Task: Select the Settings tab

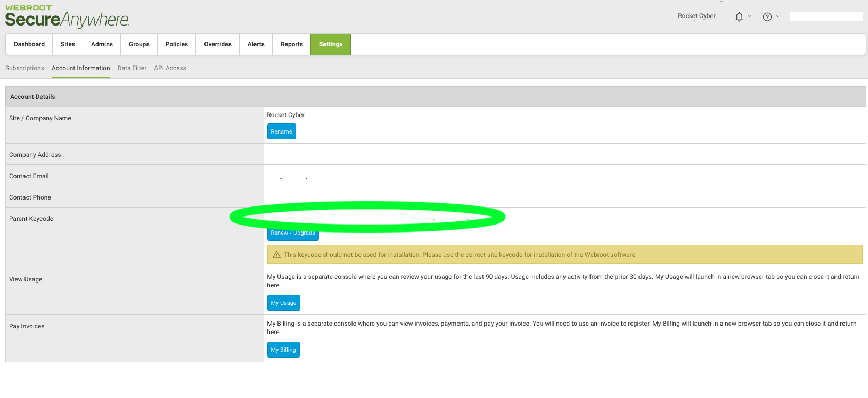Action: pyautogui.click(x=331, y=44)
